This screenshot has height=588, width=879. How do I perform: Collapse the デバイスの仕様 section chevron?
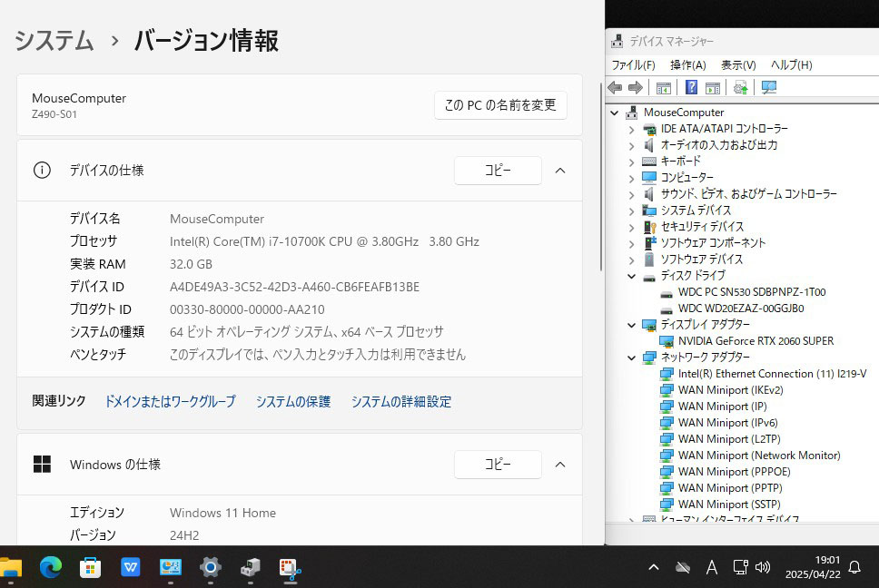click(x=560, y=171)
